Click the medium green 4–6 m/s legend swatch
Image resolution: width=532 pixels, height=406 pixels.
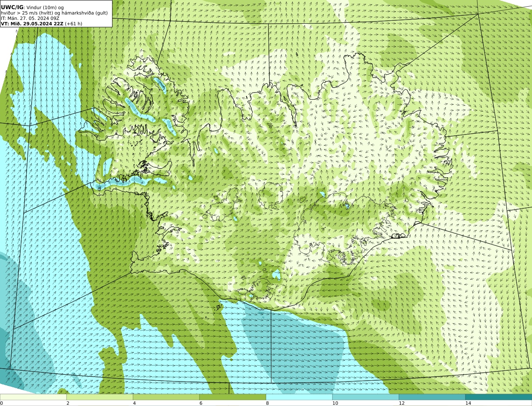(x=166, y=397)
